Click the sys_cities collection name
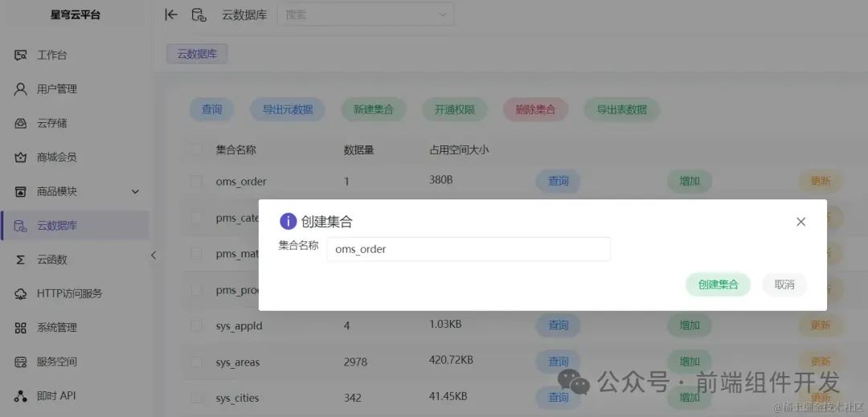The height and width of the screenshot is (417, 868). (x=237, y=399)
